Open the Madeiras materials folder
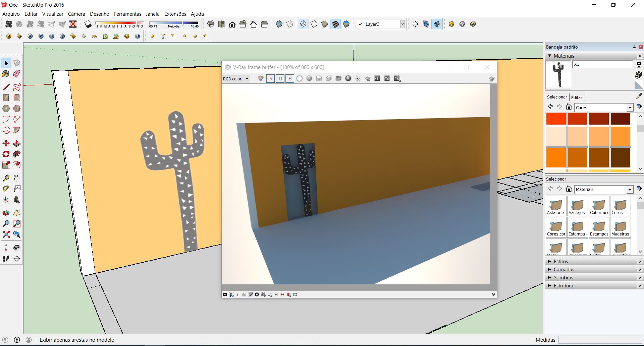This screenshot has height=346, width=644. point(620,228)
